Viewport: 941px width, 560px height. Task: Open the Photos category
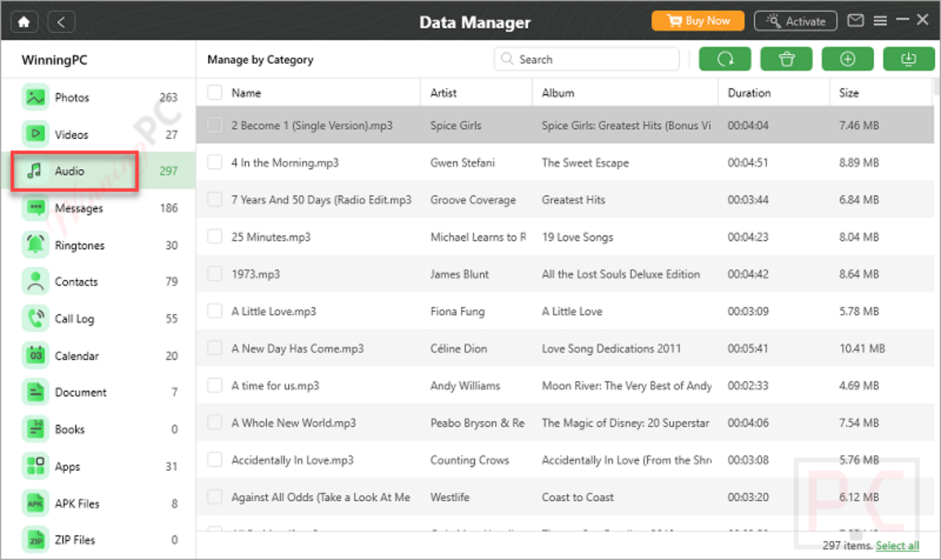98,97
